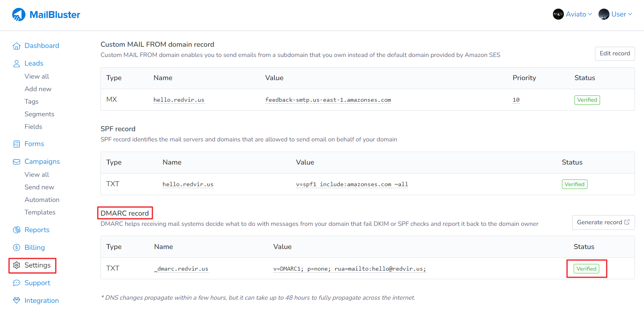This screenshot has width=644, height=326.
Task: Select the SPF record value text
Action: tap(352, 184)
